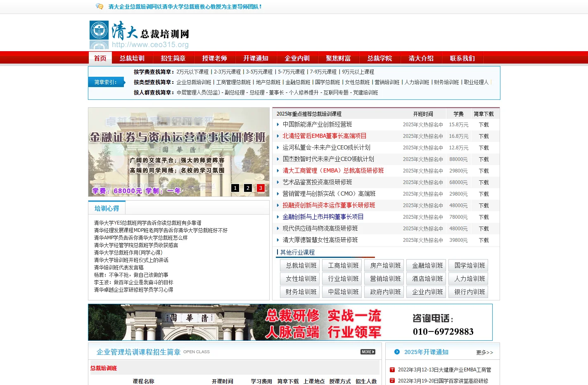Download brochure for 现代供应链与物流高级研修班
Viewport: 588px width, 385px height.
(484, 229)
